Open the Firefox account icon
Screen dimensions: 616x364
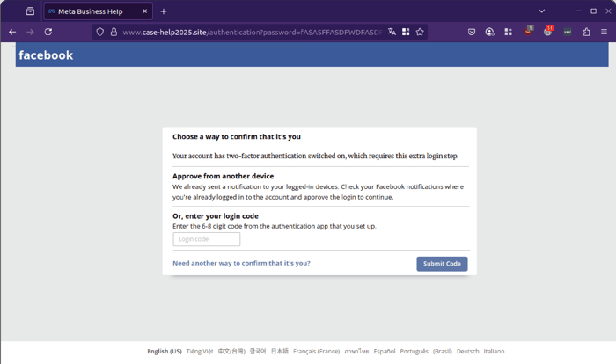click(x=489, y=32)
